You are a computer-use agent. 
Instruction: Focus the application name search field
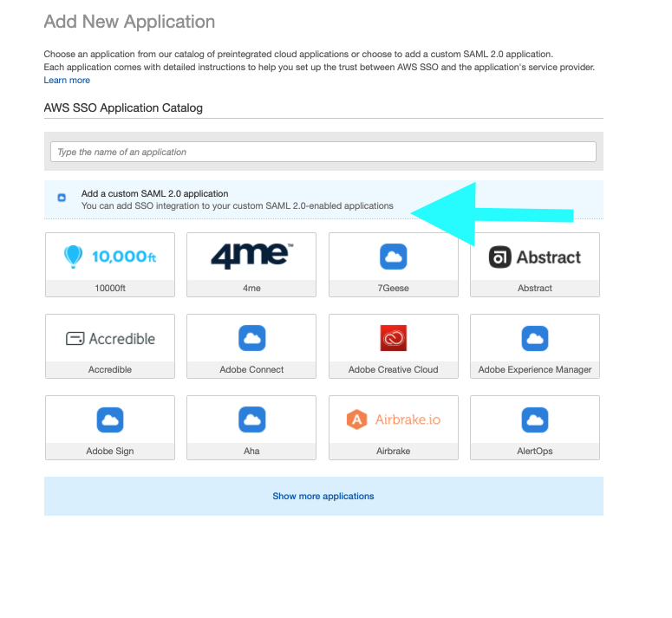coord(323,152)
